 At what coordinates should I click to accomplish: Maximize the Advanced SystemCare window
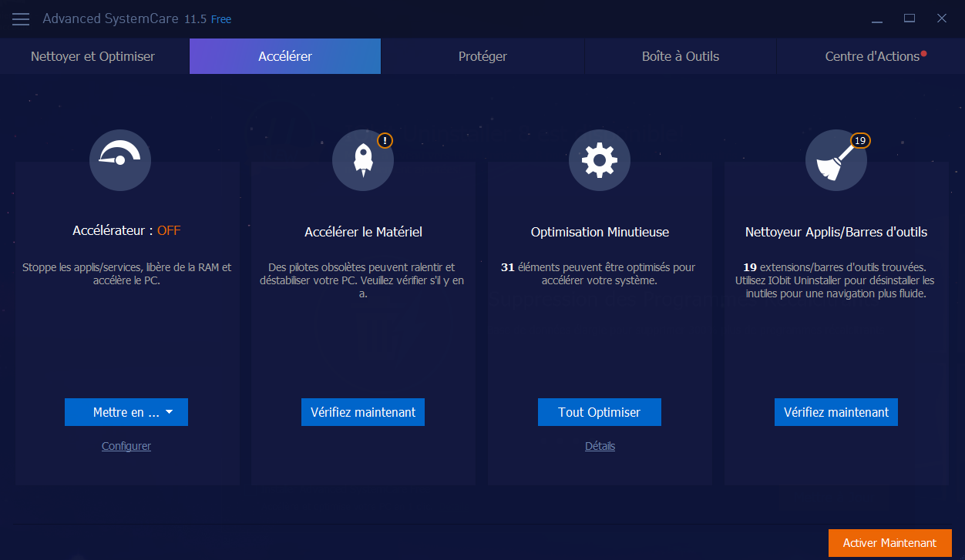910,18
